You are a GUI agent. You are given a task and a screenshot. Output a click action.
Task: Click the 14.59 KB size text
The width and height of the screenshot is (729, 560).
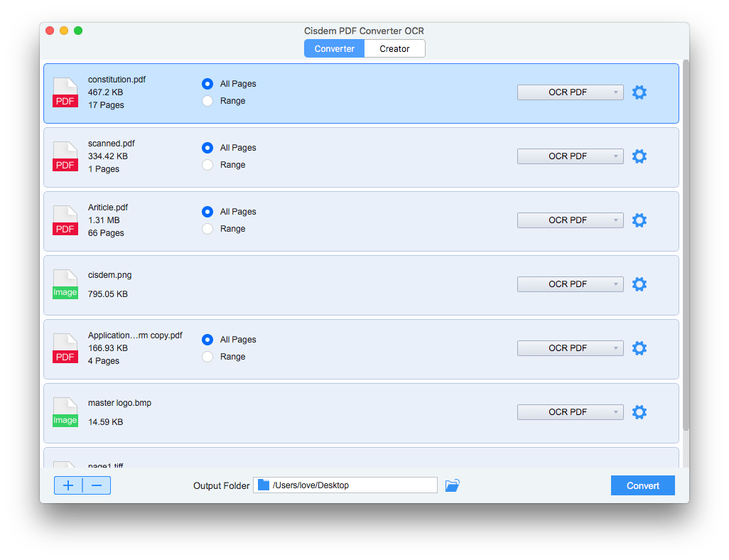point(106,422)
